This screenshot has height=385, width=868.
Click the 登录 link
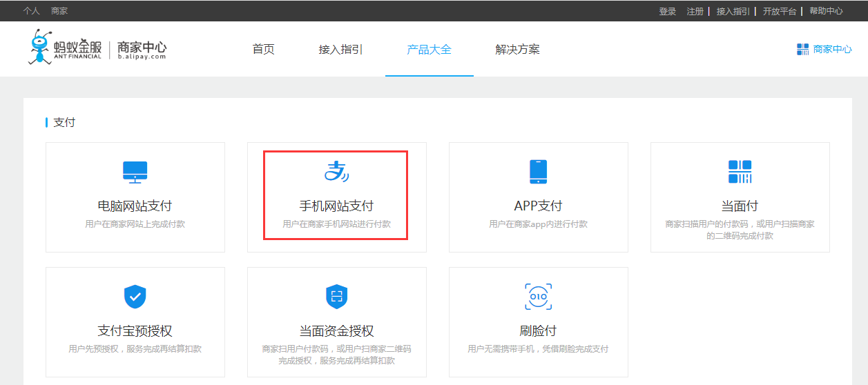click(x=668, y=11)
